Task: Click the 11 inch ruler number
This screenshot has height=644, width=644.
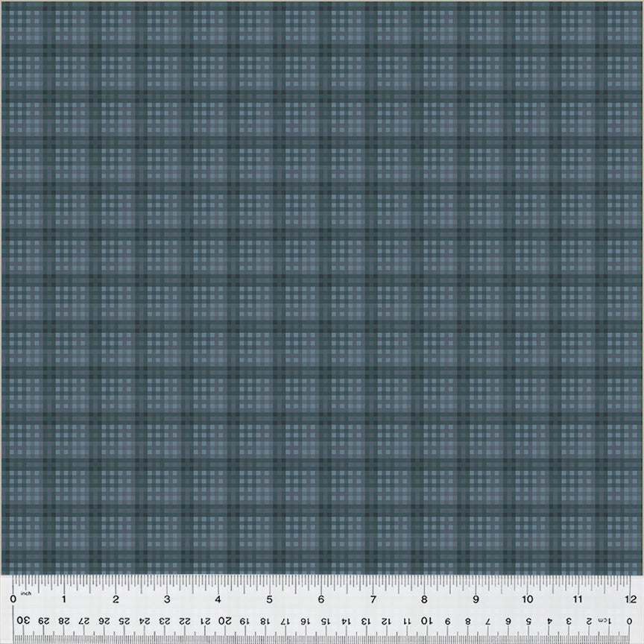Action: pos(578,599)
